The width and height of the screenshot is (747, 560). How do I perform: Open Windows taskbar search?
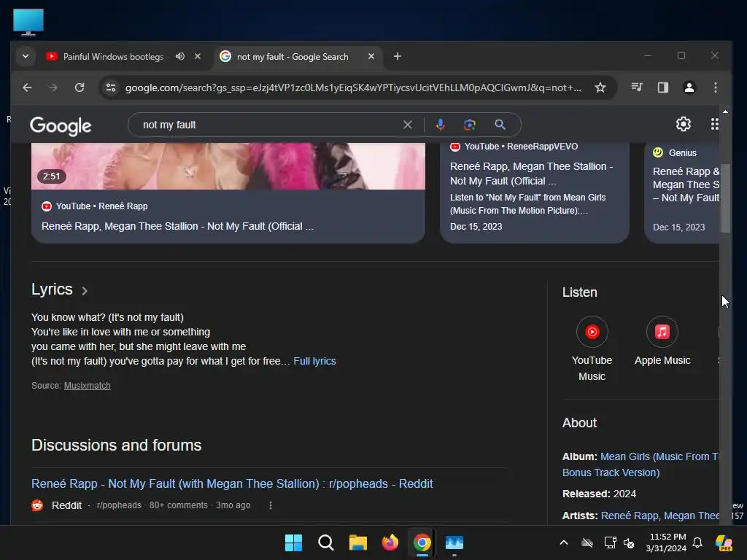[326, 542]
